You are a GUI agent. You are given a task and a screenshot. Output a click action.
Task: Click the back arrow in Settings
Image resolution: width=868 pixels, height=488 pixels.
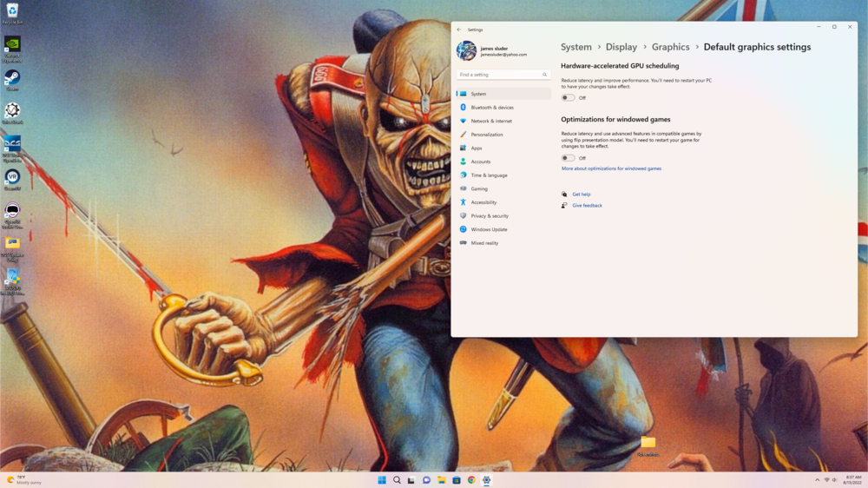coord(459,30)
